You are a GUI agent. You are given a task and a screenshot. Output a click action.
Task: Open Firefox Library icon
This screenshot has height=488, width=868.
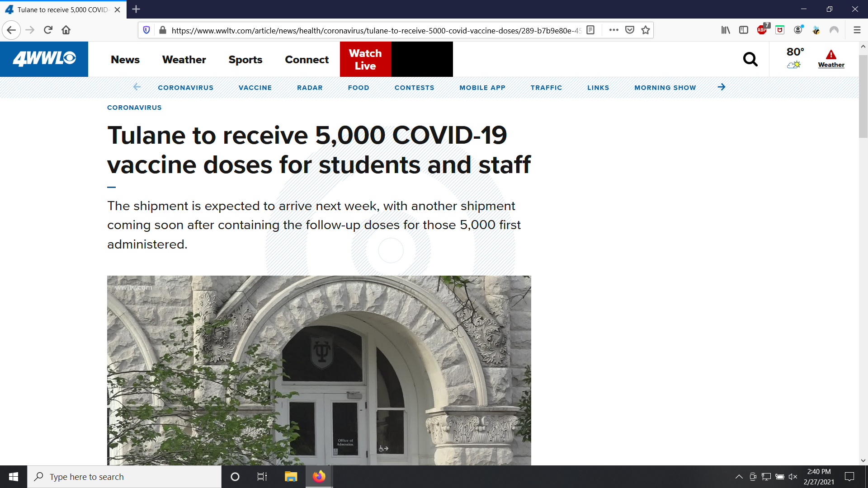[726, 30]
